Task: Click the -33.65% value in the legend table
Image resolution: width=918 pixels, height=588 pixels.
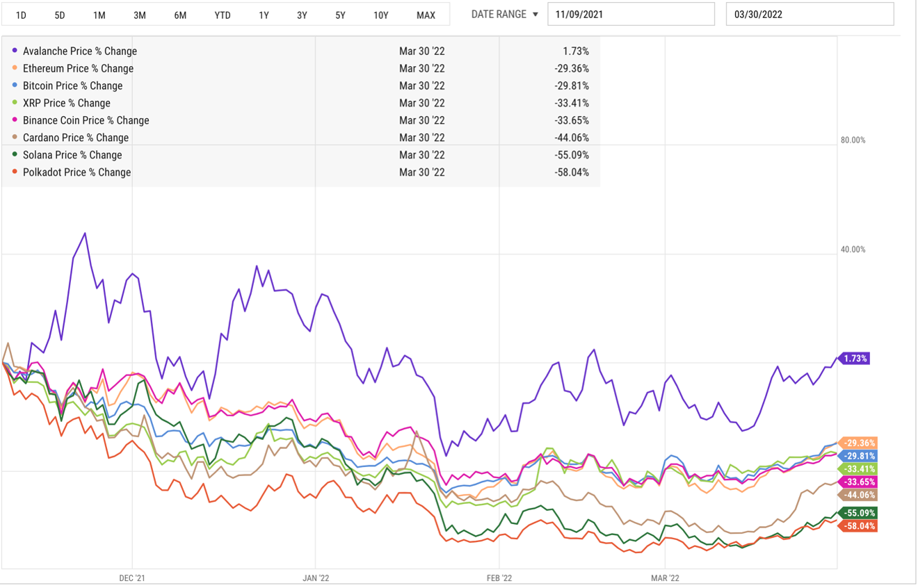Action: pos(572,121)
